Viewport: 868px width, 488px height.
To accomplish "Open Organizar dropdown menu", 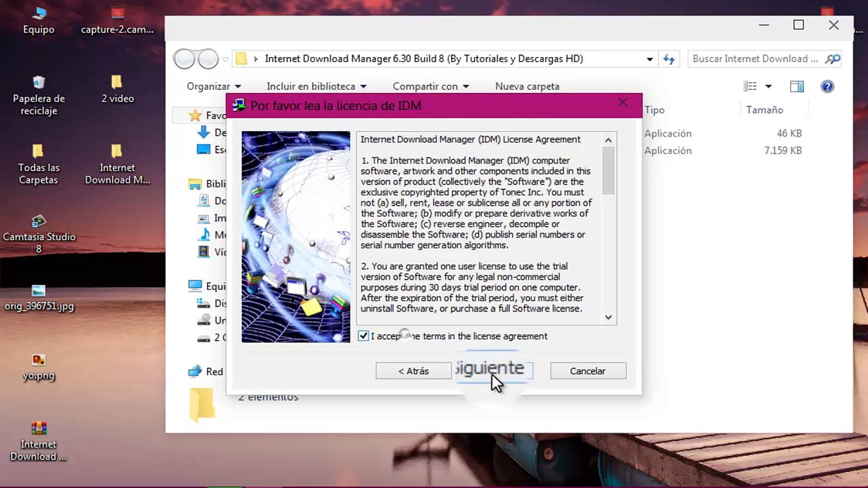I will (x=214, y=86).
